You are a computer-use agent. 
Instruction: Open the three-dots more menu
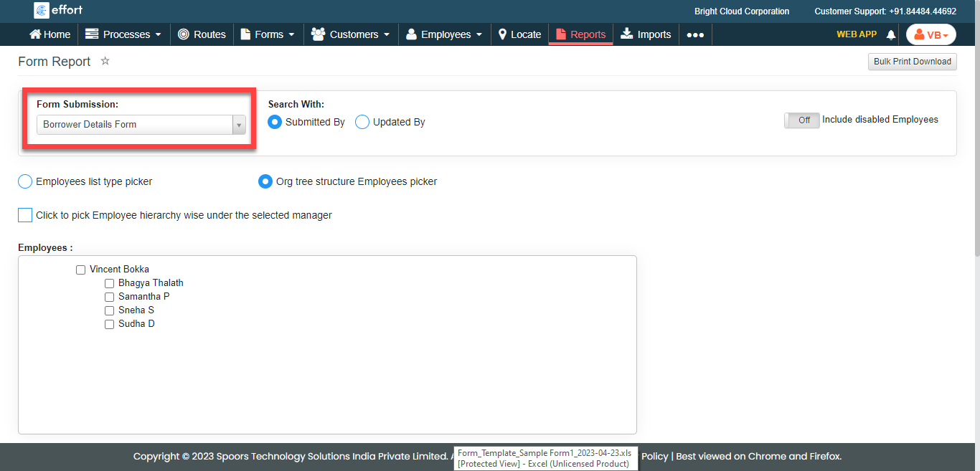(695, 34)
